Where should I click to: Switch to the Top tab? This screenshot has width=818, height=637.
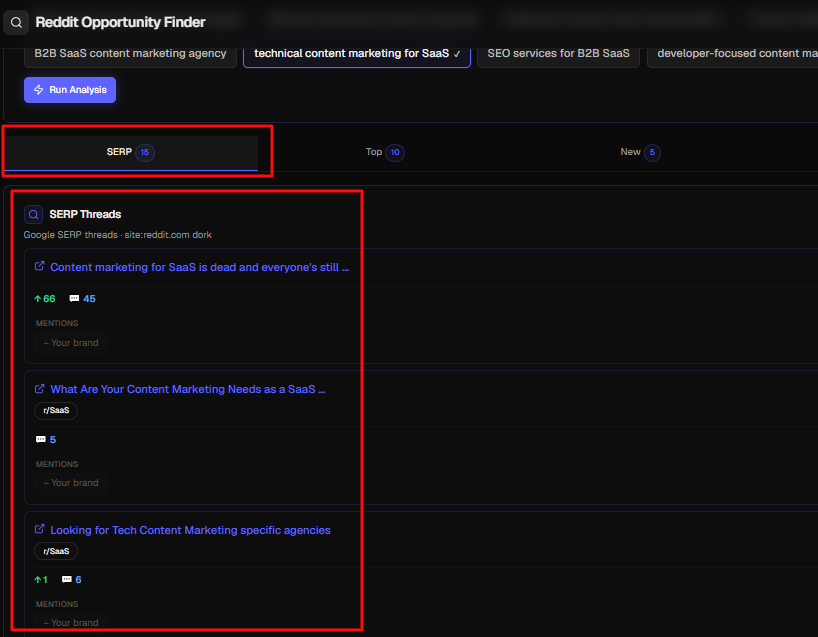pyautogui.click(x=385, y=152)
